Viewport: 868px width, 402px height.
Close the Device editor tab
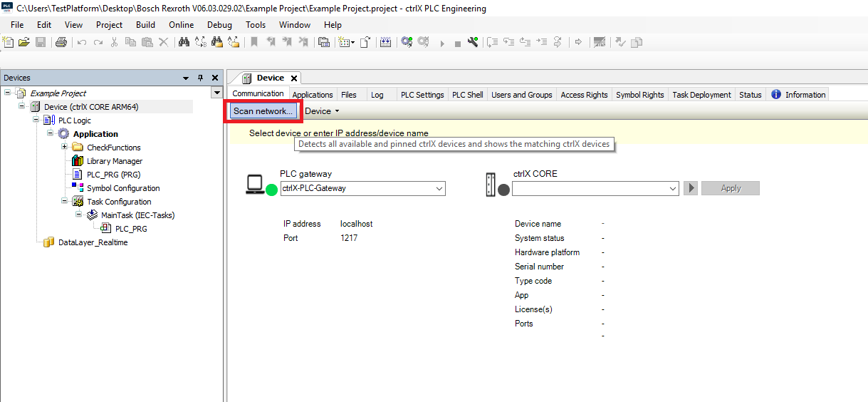pos(293,78)
